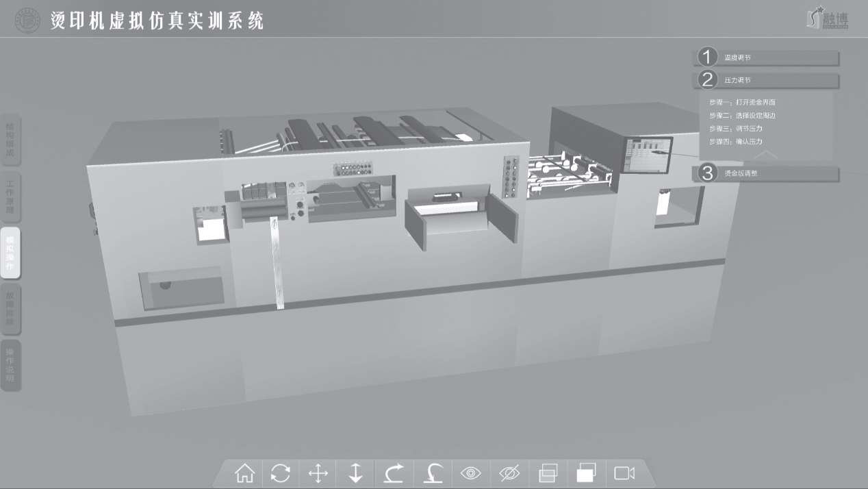Collapse the steps list with the up chevron
Viewport: 868px width, 489px height.
767,155
